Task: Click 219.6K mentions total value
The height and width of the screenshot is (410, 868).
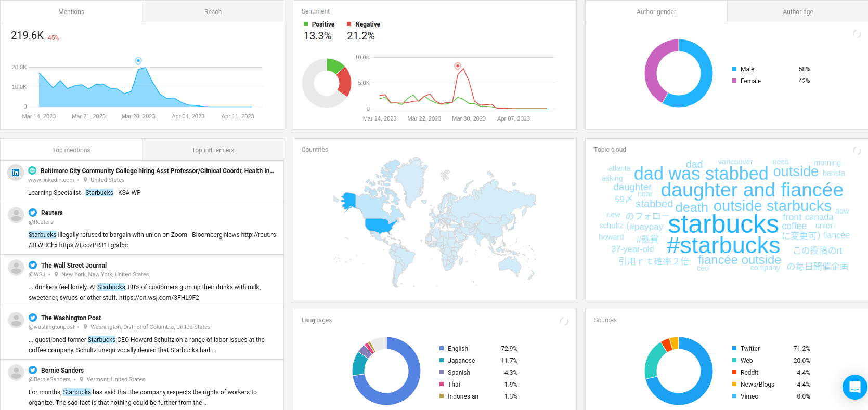Action: (27, 35)
